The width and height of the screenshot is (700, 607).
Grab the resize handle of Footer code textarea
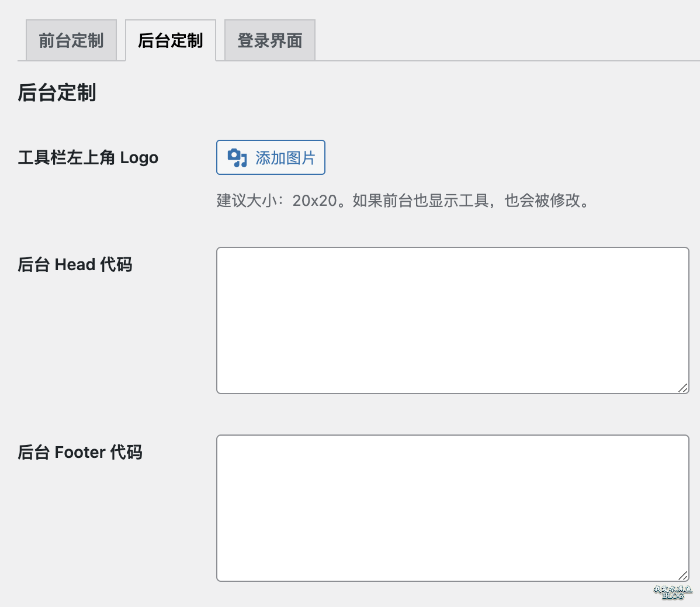682,575
